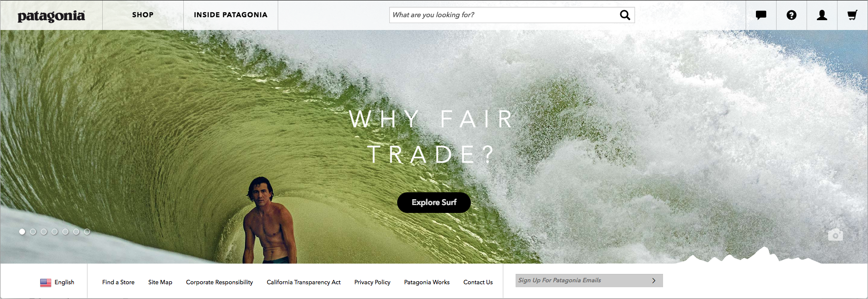868x299 pixels.
Task: Open the INSIDE PATAGONIA menu
Action: tap(231, 15)
